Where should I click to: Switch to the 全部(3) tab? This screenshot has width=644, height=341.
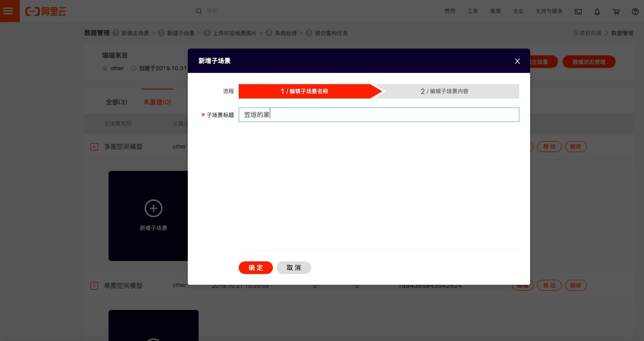117,102
